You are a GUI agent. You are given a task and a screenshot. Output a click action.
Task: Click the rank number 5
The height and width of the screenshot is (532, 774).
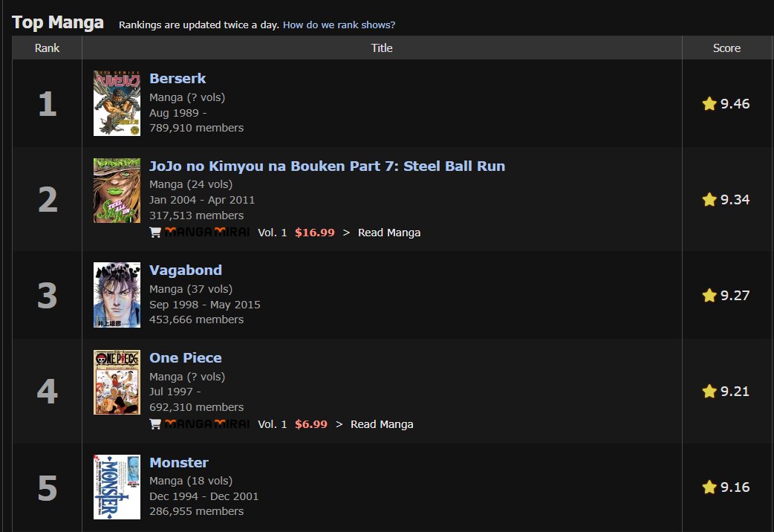[x=48, y=487]
